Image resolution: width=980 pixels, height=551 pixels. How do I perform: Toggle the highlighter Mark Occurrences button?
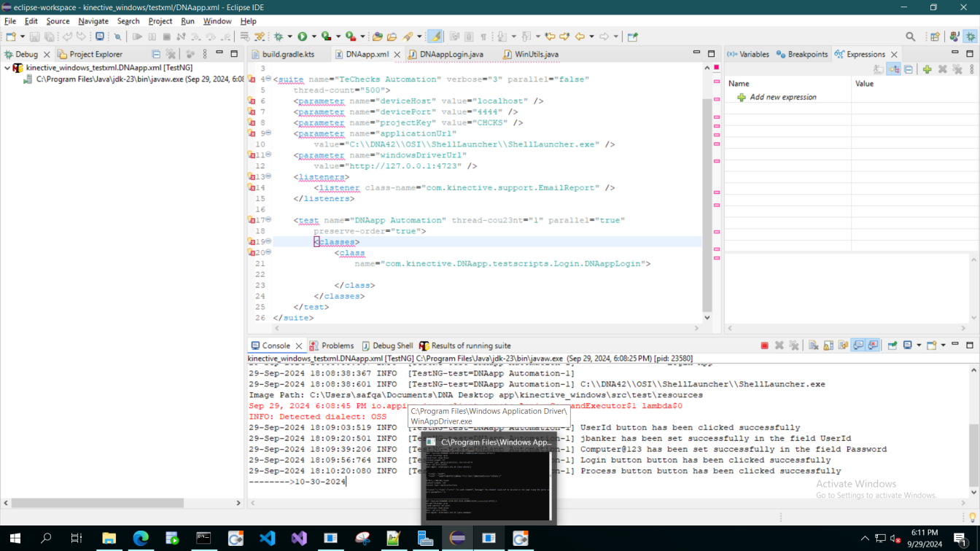pyautogui.click(x=435, y=36)
